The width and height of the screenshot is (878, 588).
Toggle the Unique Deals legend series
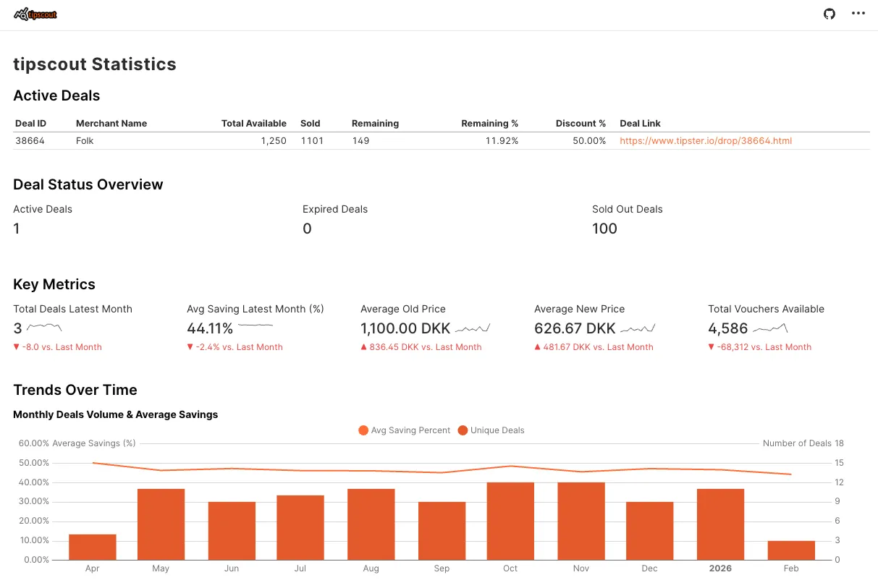tap(497, 430)
